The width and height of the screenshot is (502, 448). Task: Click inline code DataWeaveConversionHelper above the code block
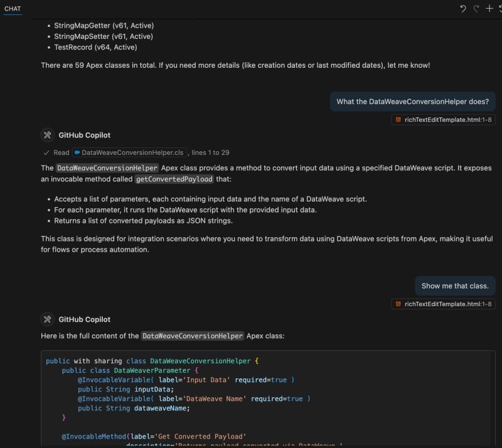click(193, 336)
